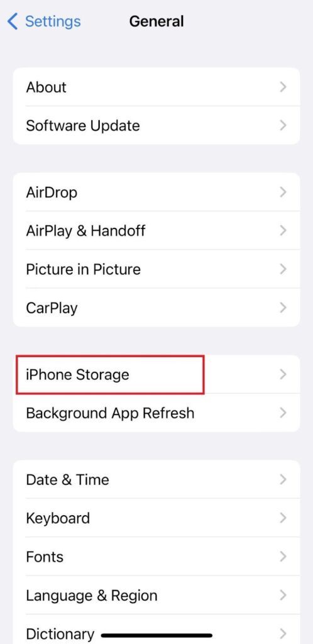Open Background App Refresh settings

click(156, 413)
